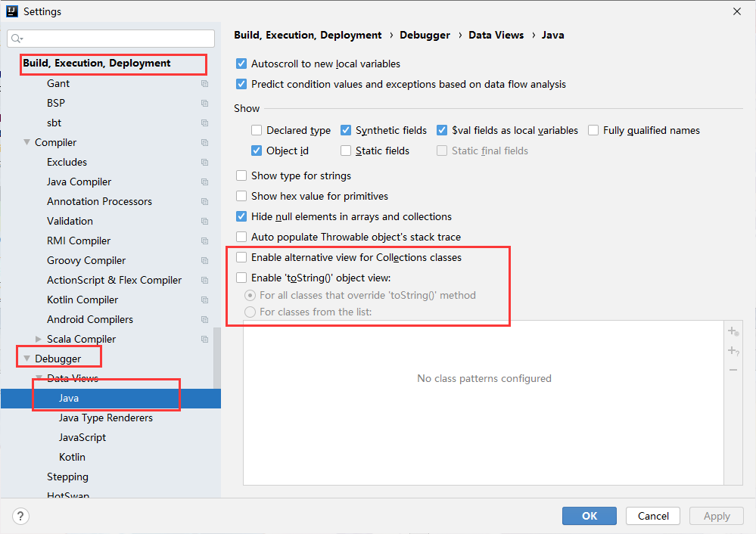Click the project-level icon beside Groovy Compiler
Viewport: 756px width, 534px height.
204,261
